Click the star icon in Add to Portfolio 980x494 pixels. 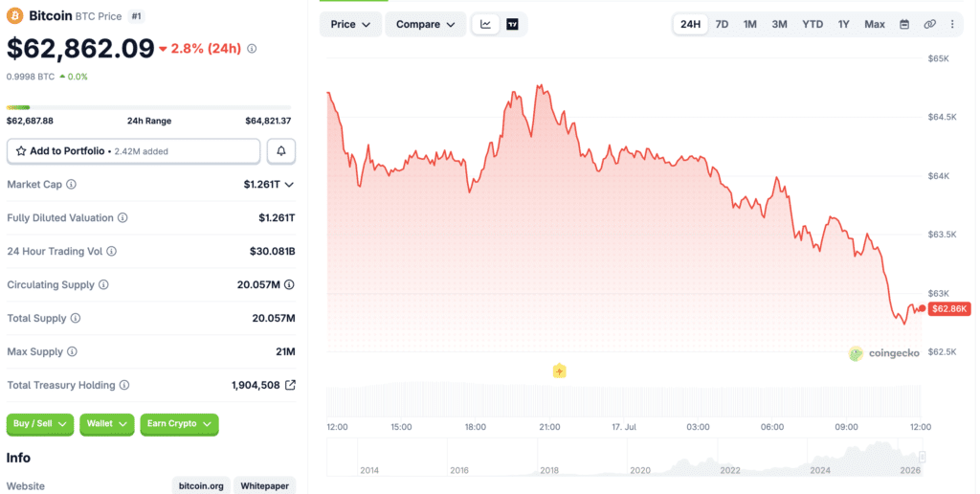[x=21, y=151]
